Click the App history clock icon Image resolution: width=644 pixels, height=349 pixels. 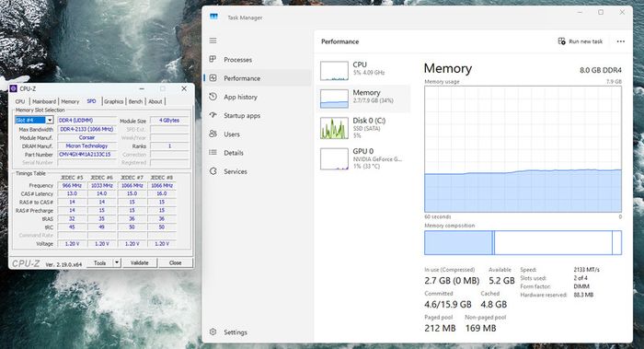tap(213, 97)
